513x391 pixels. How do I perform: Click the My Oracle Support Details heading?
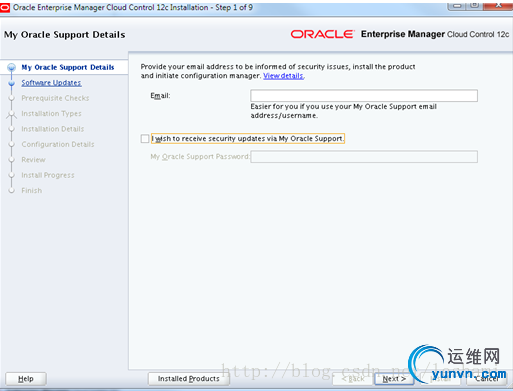(65, 35)
